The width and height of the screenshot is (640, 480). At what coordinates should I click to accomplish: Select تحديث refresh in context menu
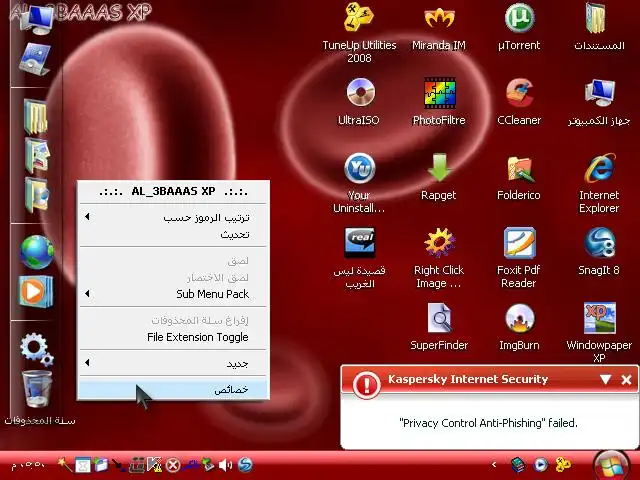pyautogui.click(x=173, y=235)
